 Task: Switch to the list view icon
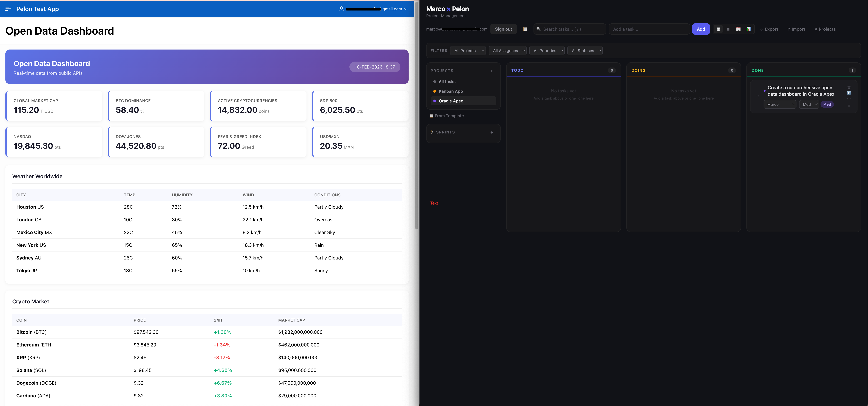(728, 29)
